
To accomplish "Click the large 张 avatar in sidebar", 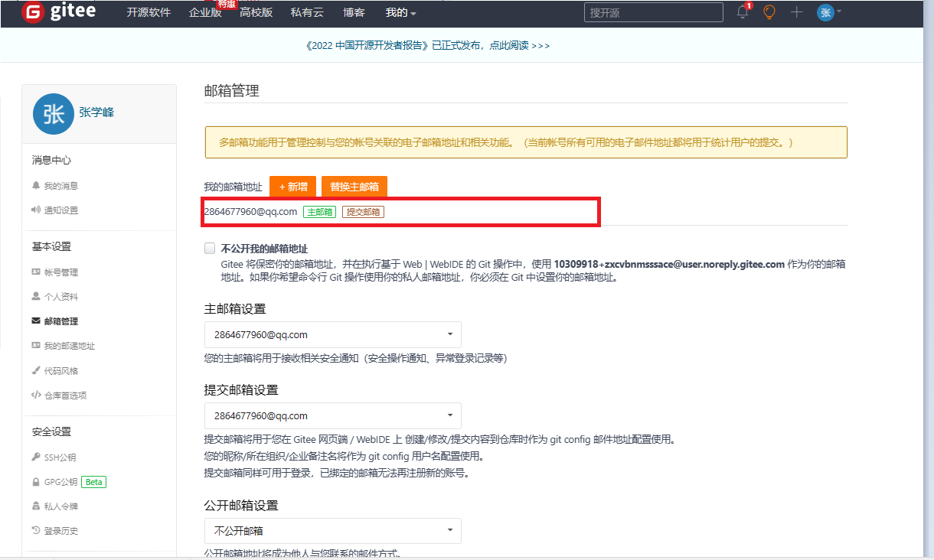I will tap(54, 114).
